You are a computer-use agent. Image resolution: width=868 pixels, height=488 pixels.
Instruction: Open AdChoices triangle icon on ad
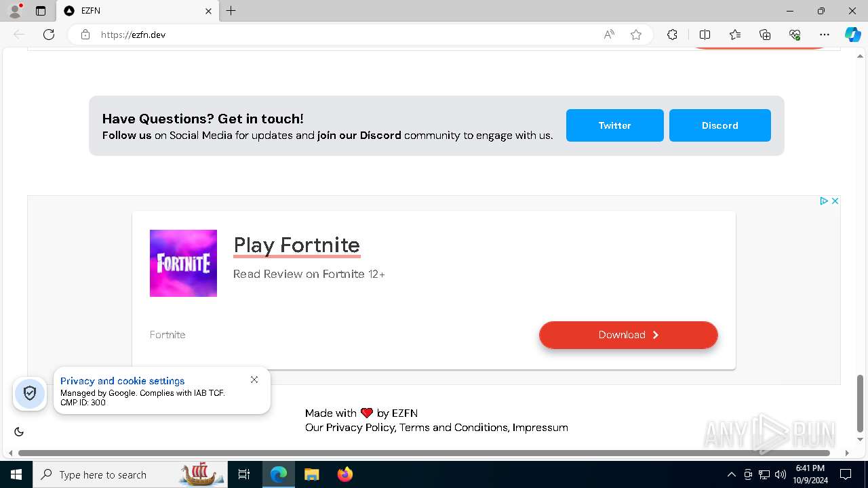tap(824, 201)
